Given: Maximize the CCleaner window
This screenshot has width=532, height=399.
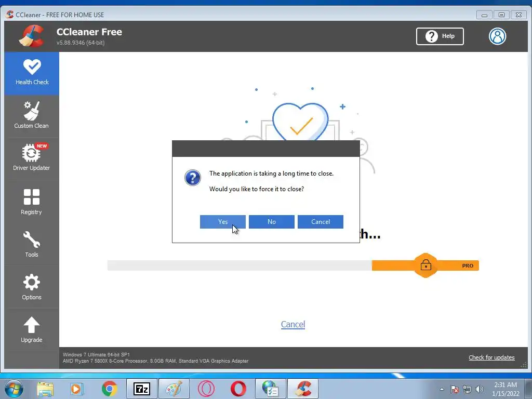Looking at the screenshot, I should (x=501, y=15).
